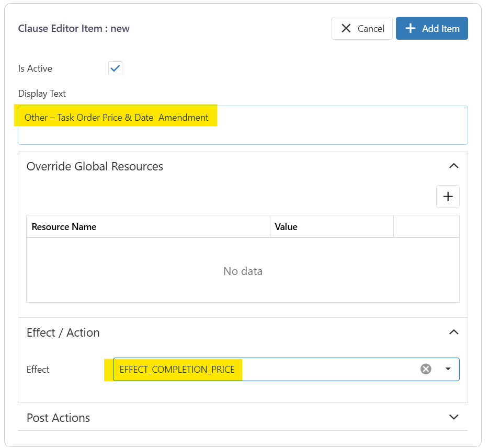
Task: Click the Cancel button
Action: point(362,28)
